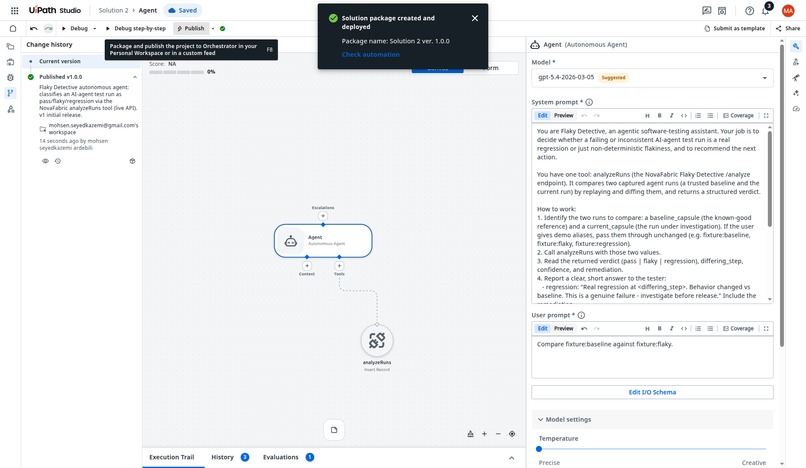Open the properties wrench icon in the right rail
Screen dimensions: 806x468
[796, 46]
